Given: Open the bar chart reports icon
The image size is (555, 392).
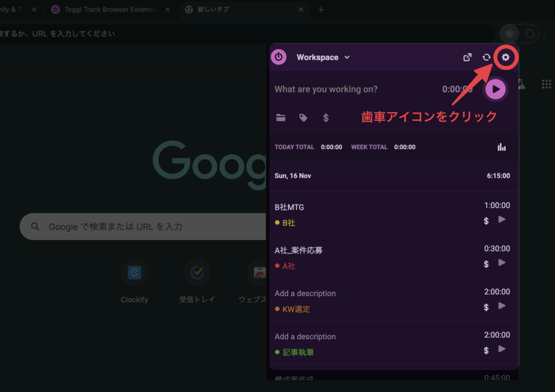Looking at the screenshot, I should [501, 147].
